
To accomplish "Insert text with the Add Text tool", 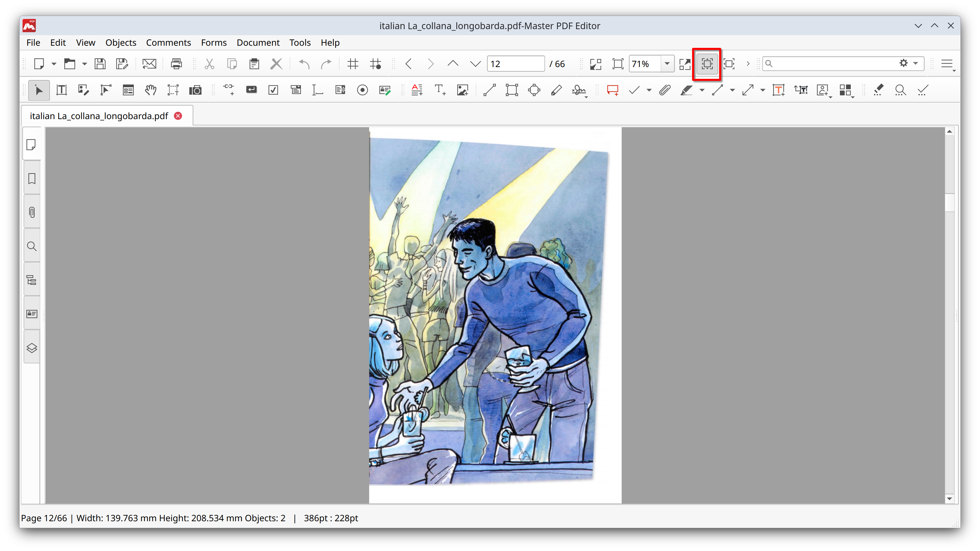I will 439,90.
